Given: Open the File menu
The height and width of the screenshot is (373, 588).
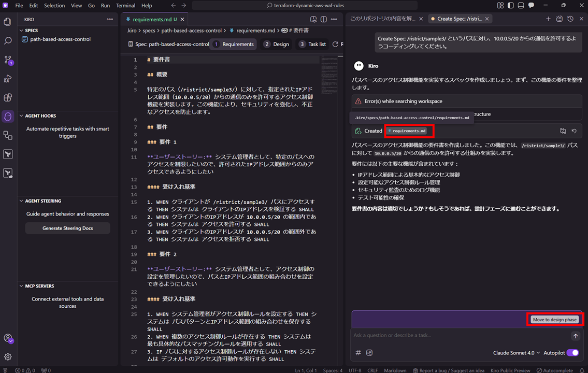Looking at the screenshot, I should pyautogui.click(x=19, y=6).
